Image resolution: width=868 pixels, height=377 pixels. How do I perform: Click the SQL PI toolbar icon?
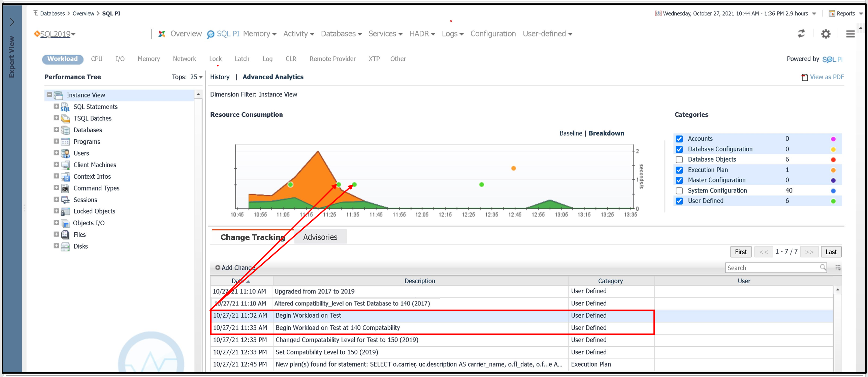pos(211,34)
